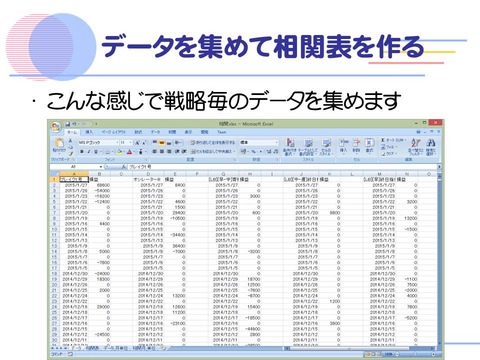Open the font color dropdown arrow
This screenshot has width=480, height=360.
[134, 152]
